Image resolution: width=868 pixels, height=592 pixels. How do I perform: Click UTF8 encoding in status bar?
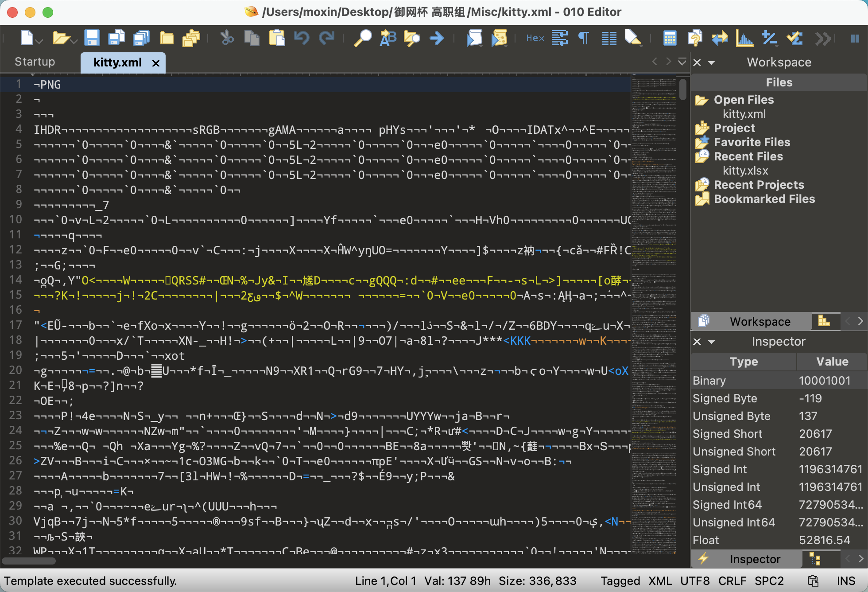[694, 581]
